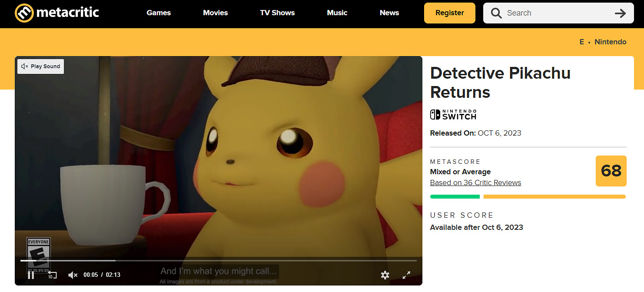Screen dimensions: 644x292
Task: Click the Metacritic logo icon
Action: click(24, 13)
